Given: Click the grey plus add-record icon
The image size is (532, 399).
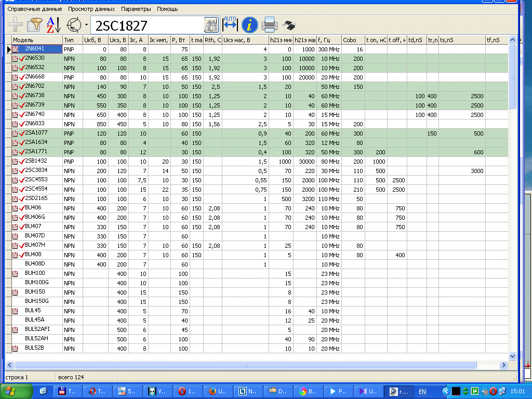Looking at the screenshot, I should tap(15, 25).
